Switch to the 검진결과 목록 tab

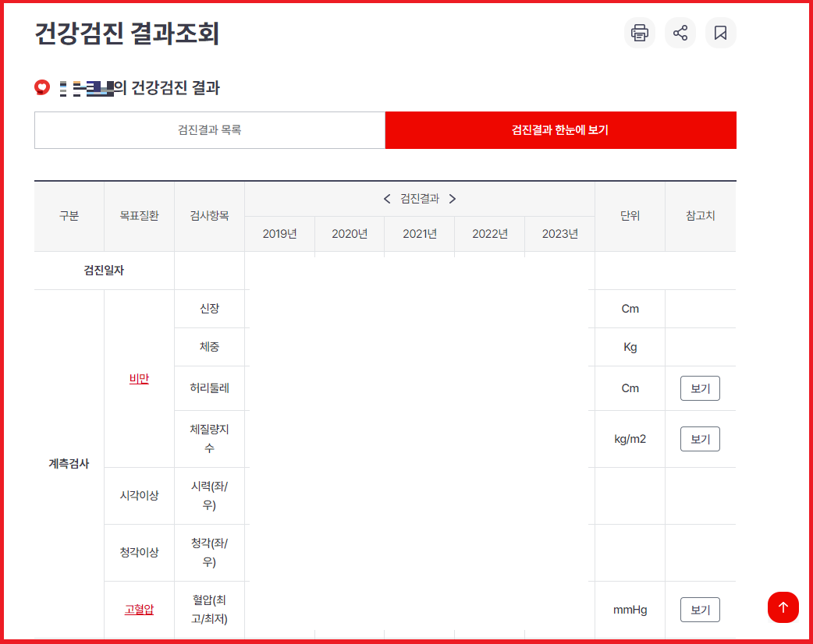[208, 130]
